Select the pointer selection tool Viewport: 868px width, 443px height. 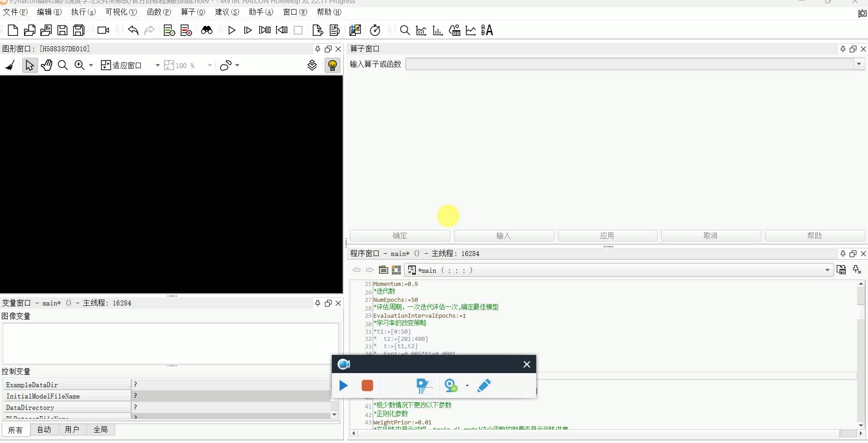pyautogui.click(x=30, y=65)
